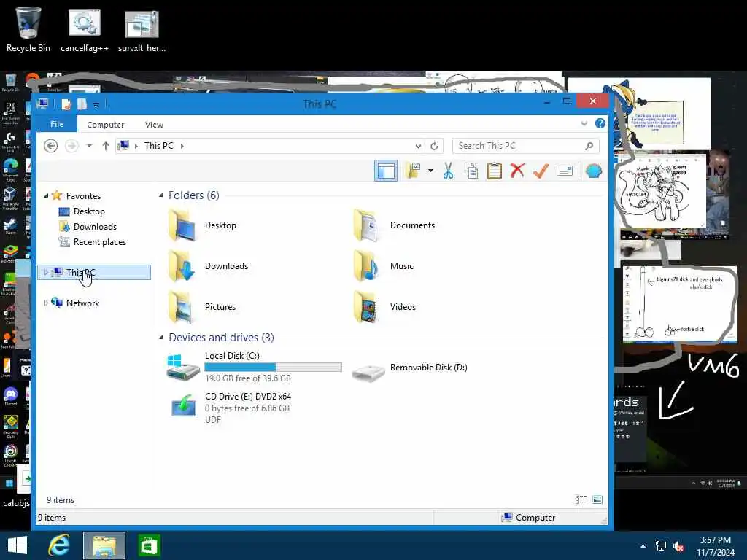Select survxlt_her... desktop icon
The image size is (747, 560).
point(142,29)
